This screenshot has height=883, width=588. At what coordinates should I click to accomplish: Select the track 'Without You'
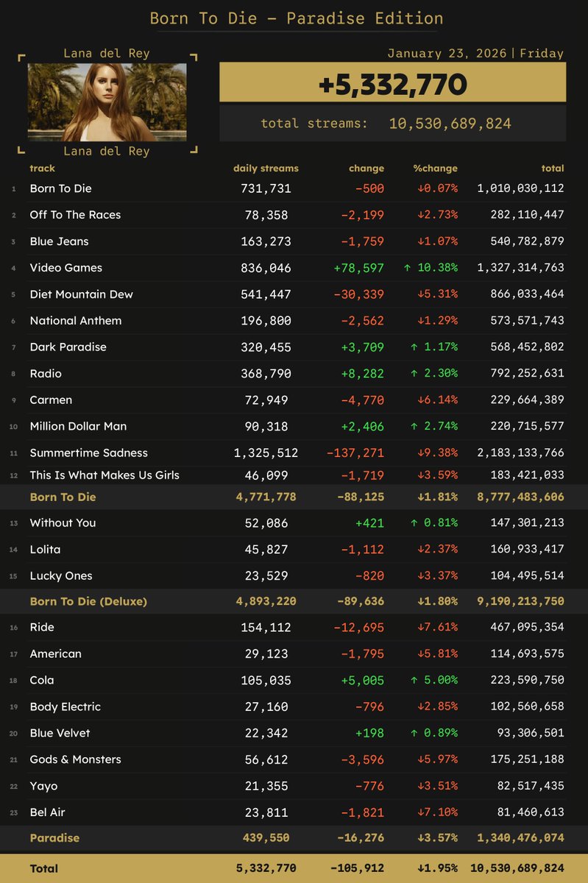click(63, 523)
